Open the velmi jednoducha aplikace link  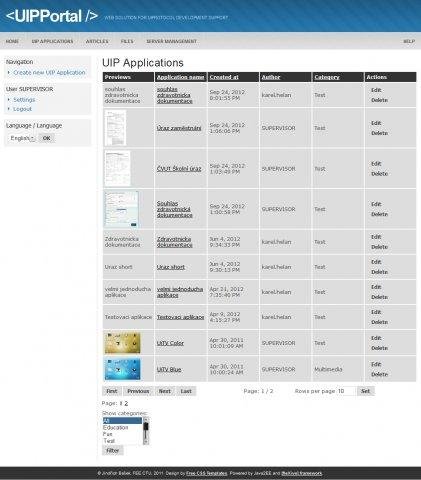pyautogui.click(x=180, y=292)
